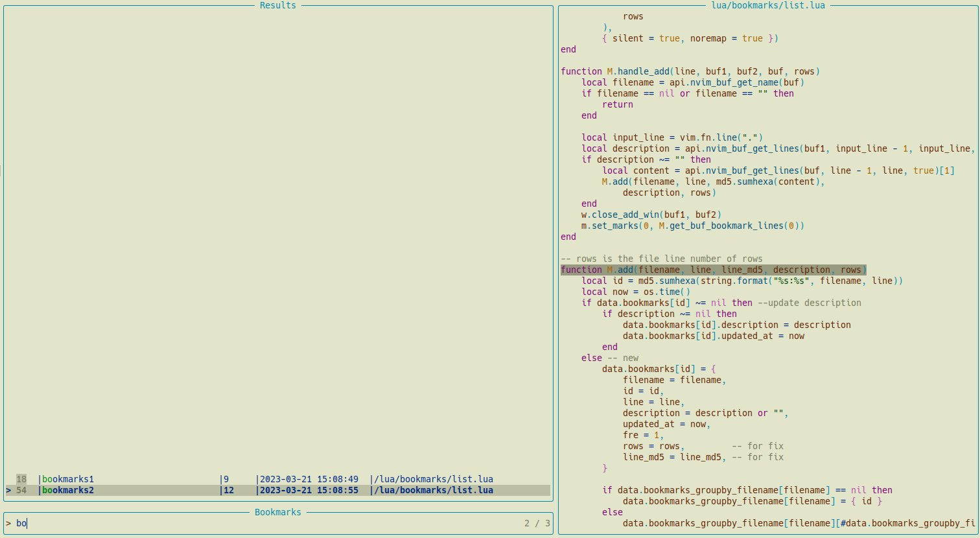Viewport: 980px width, 538px height.
Task: Click the 'M.add(filename, line, md5.sumhexa(content),' line
Action: tap(714, 181)
